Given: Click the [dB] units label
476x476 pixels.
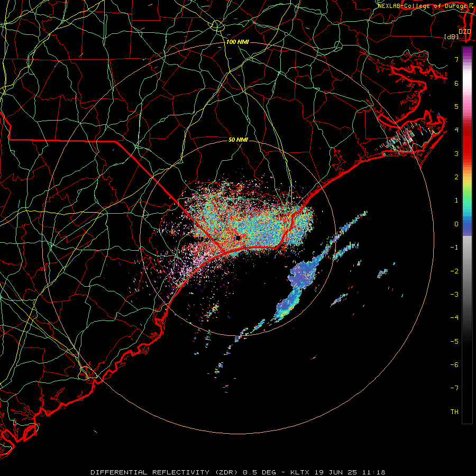Looking at the screenshot, I should 452,36.
